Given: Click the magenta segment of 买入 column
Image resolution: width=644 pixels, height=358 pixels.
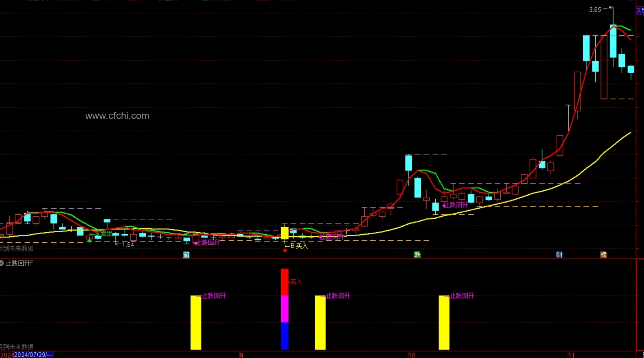Looking at the screenshot, I should tap(285, 309).
